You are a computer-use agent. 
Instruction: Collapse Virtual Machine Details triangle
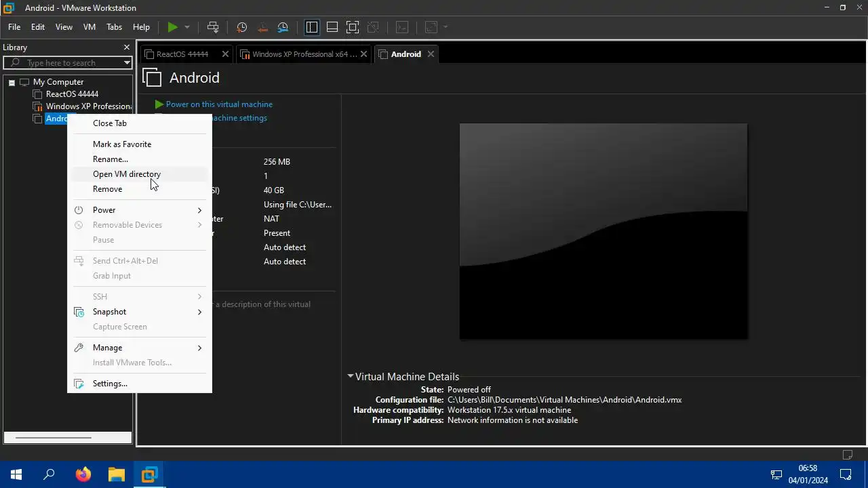point(351,376)
